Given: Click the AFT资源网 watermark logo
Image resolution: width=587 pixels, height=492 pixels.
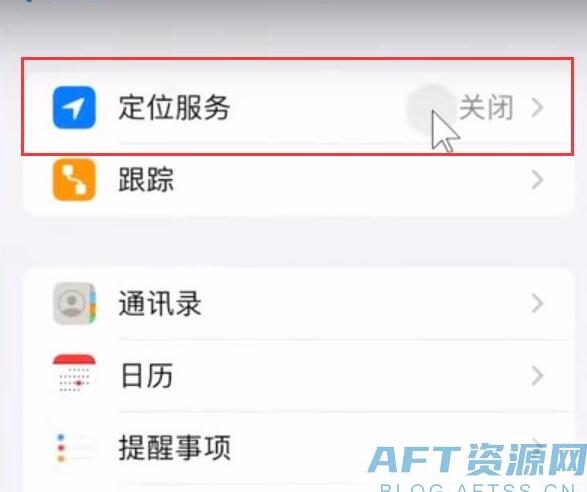Looking at the screenshot, I should pyautogui.click(x=477, y=459).
